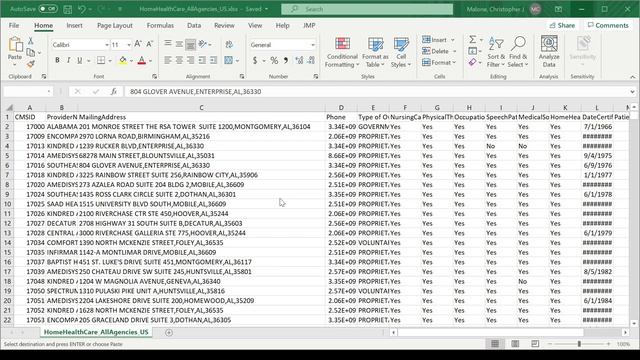Select column C header

tap(201, 107)
